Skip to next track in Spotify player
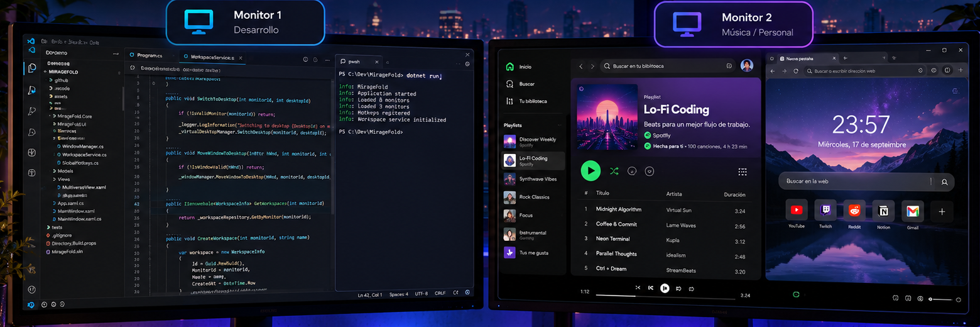980x327 pixels. [x=678, y=288]
